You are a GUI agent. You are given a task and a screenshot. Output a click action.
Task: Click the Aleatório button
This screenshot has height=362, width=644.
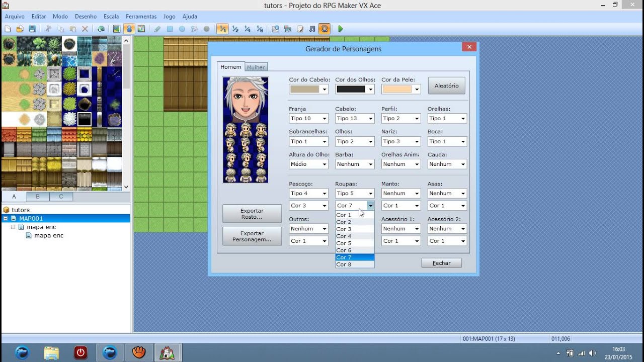pyautogui.click(x=447, y=86)
